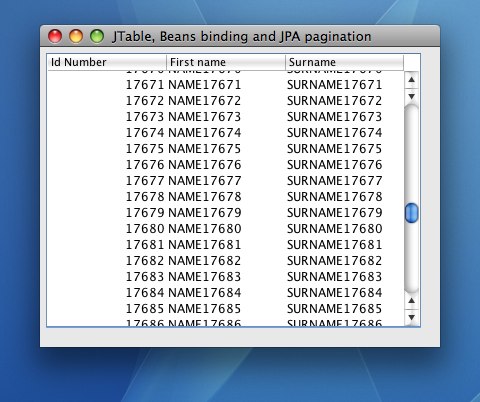Select first name NAME17682
Image resolution: width=480 pixels, height=402 pixels.
[x=226, y=261]
